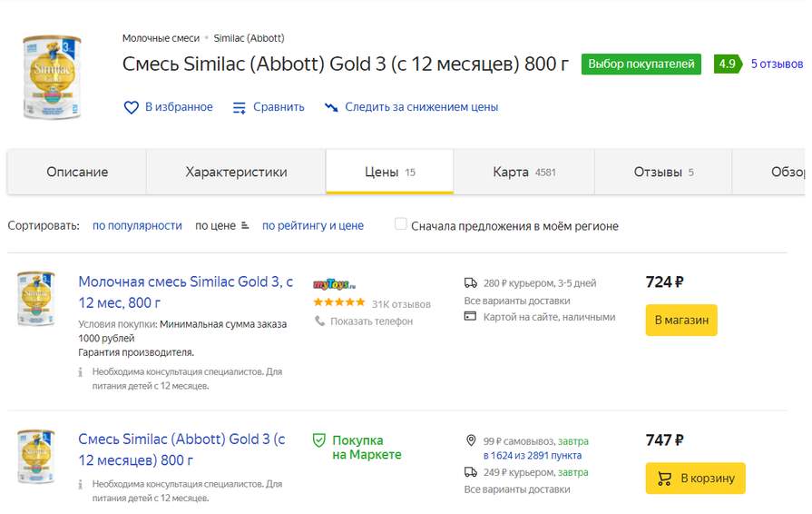Sort offers по популярности

tap(137, 226)
